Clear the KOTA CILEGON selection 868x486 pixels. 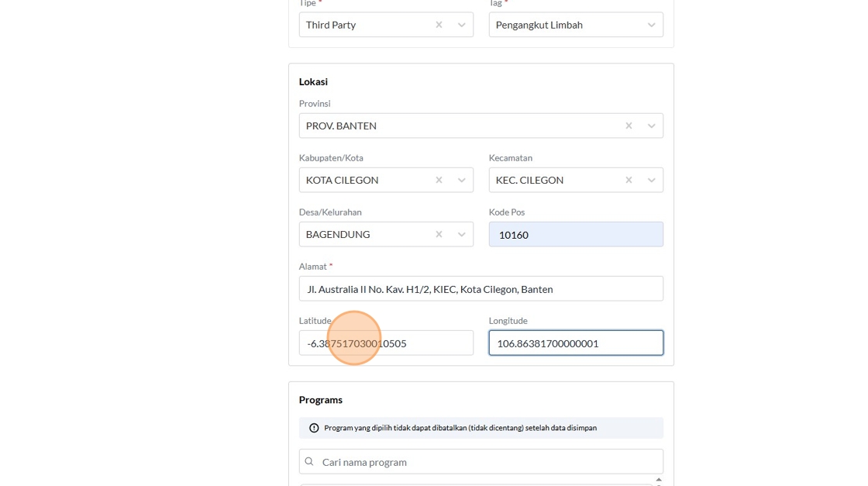click(439, 180)
